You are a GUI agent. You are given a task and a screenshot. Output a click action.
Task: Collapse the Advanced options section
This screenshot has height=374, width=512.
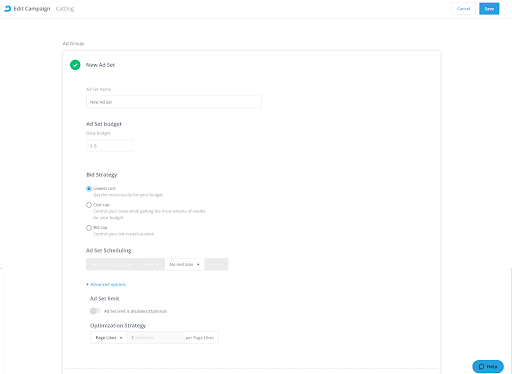pos(106,284)
